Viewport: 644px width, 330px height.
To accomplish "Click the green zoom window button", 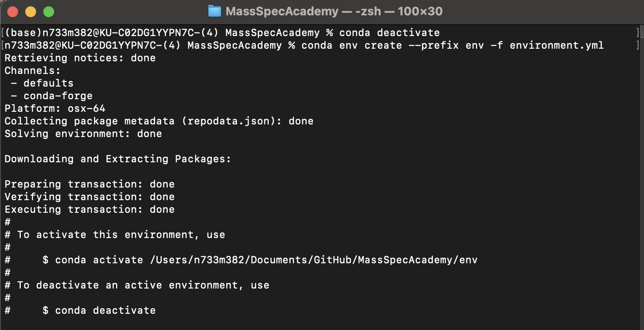I will click(48, 12).
